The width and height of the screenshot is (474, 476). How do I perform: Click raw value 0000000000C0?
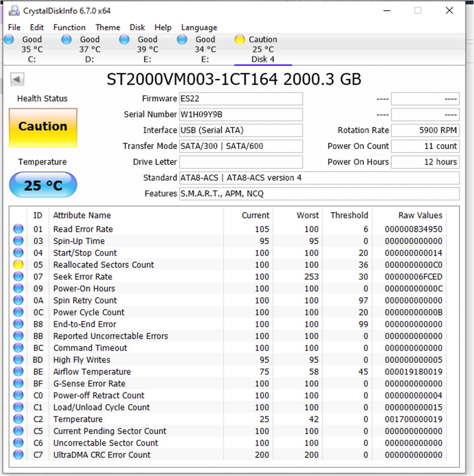point(414,265)
